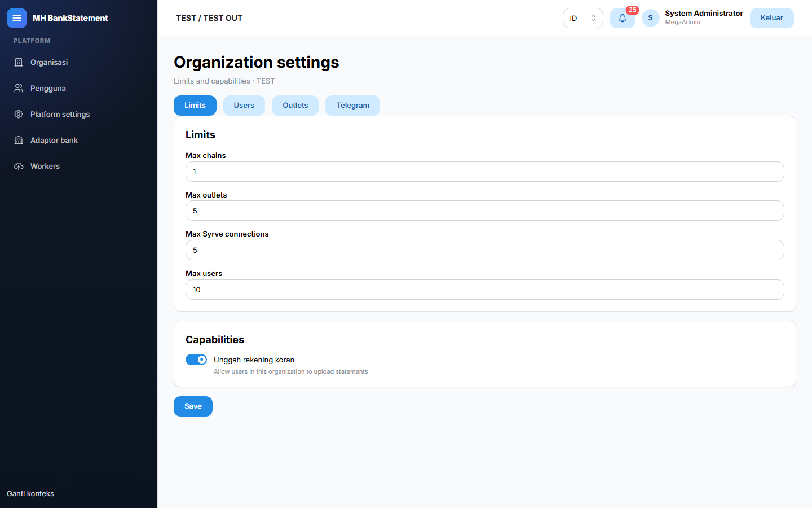The image size is (812, 508).
Task: Open the ID language dropdown
Action: (x=582, y=18)
